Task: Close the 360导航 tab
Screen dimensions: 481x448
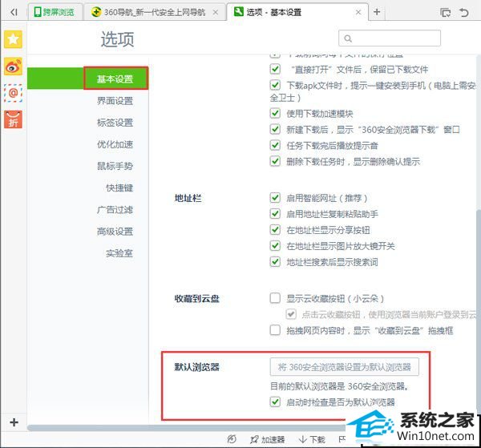Action: pos(216,12)
